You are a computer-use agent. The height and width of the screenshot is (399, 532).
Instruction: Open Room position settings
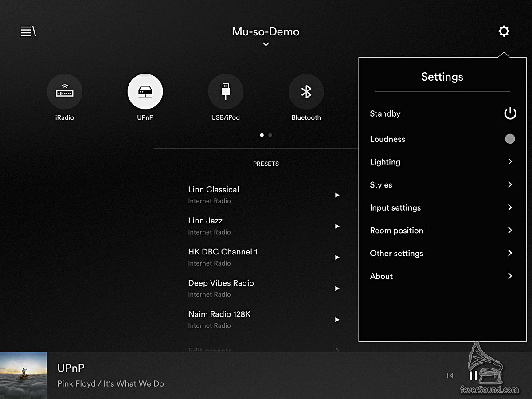442,231
